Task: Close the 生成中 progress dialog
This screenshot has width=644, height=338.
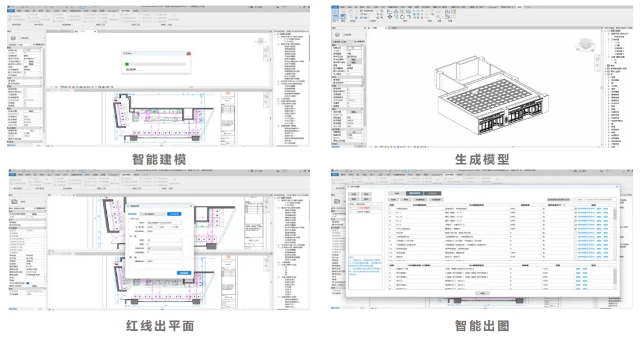Action: tap(188, 54)
